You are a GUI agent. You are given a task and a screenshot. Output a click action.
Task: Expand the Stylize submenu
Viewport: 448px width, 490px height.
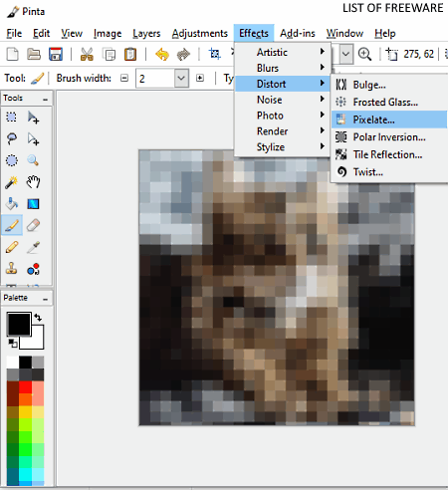pyautogui.click(x=283, y=147)
